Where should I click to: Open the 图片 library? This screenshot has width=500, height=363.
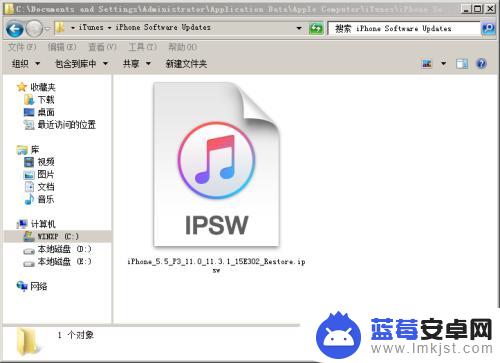tap(46, 174)
